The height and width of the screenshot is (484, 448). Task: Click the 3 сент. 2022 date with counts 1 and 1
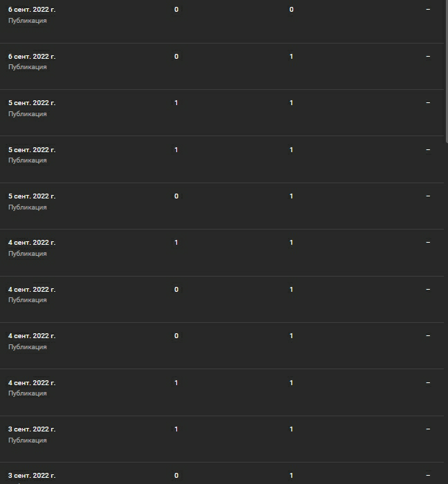(x=32, y=429)
